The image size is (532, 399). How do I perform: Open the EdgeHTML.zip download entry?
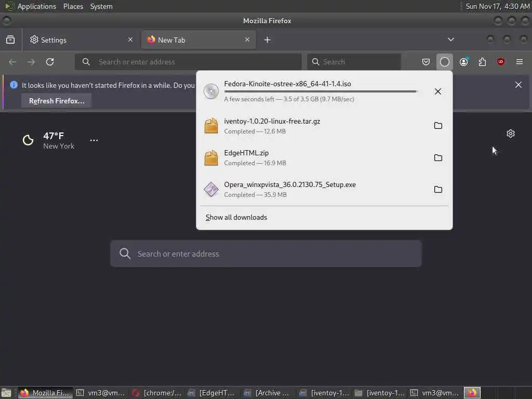coord(315,158)
